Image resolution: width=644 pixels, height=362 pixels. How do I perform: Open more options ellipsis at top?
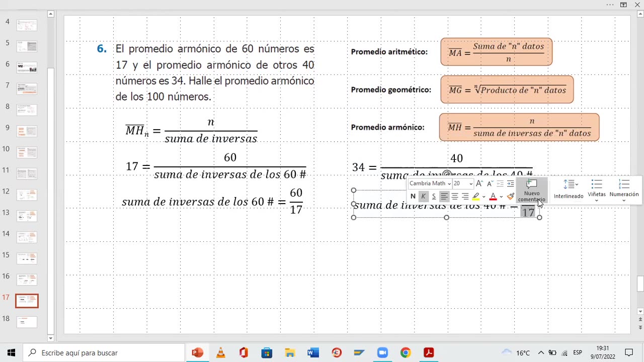pos(610,5)
